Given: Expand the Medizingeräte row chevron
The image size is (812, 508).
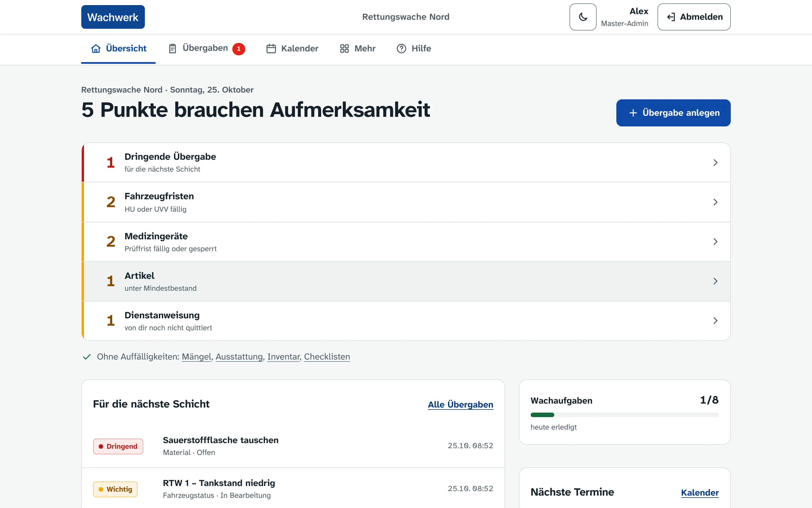Looking at the screenshot, I should (x=715, y=242).
